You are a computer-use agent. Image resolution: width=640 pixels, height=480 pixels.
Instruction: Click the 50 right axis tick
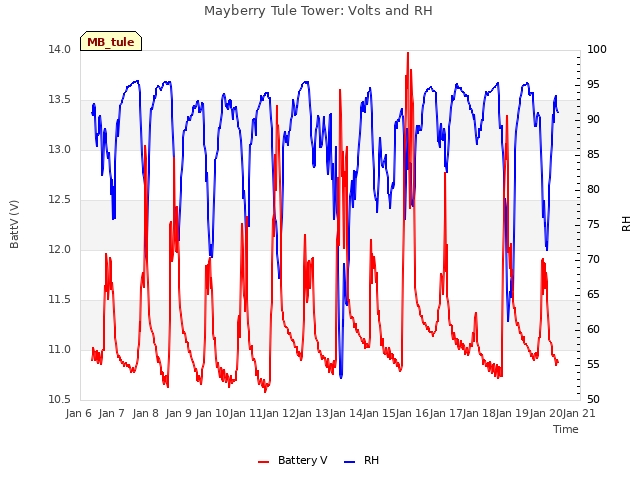(x=593, y=400)
